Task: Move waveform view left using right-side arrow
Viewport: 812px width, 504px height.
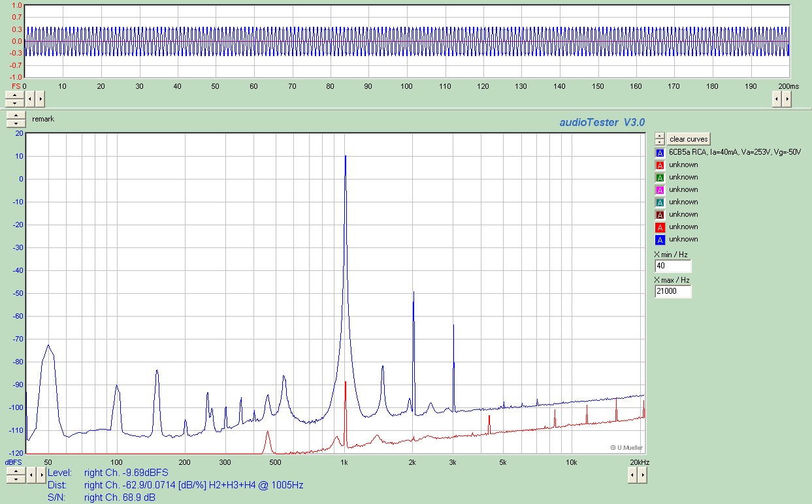Action: click(777, 99)
